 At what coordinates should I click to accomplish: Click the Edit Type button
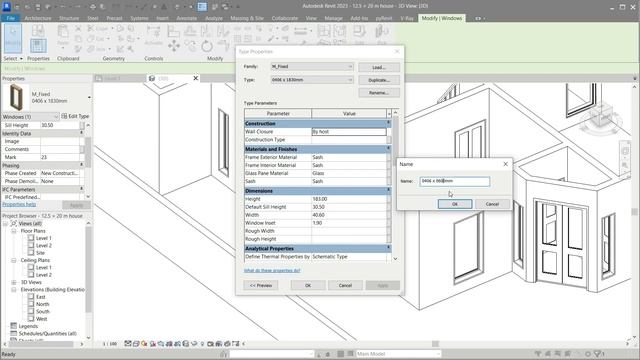click(75, 116)
